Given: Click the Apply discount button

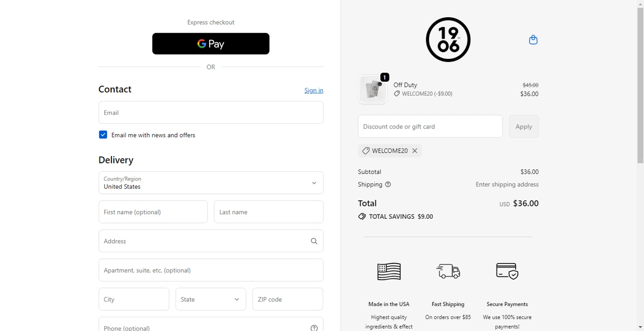Looking at the screenshot, I should (524, 126).
